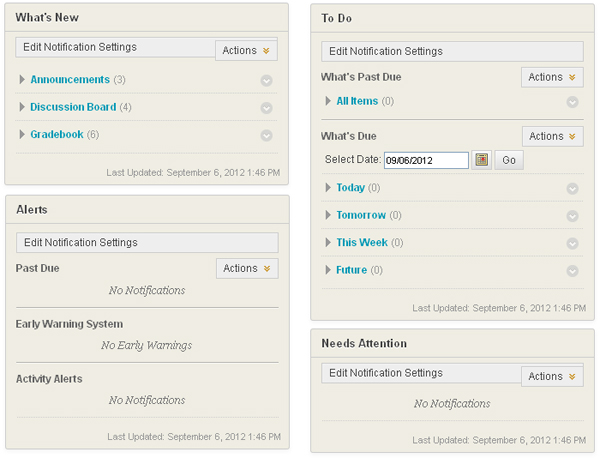Click the Select Date input field
This screenshot has height=458, width=600.
point(426,160)
